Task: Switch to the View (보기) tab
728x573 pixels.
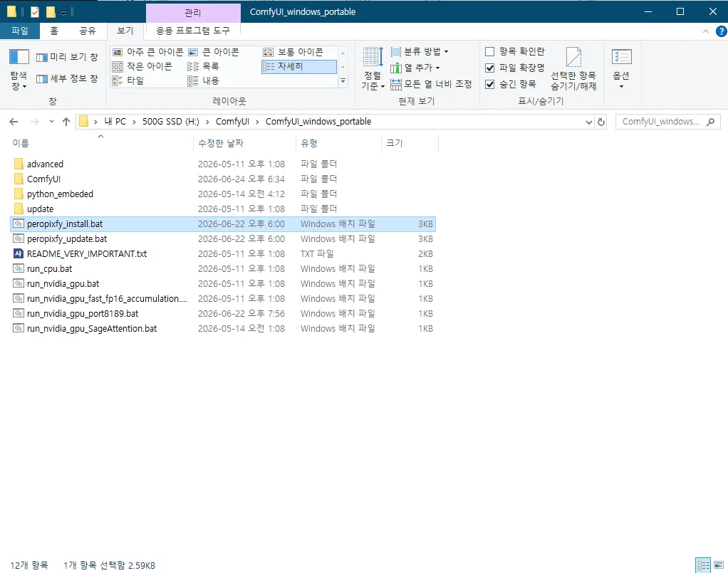Action: [x=125, y=31]
